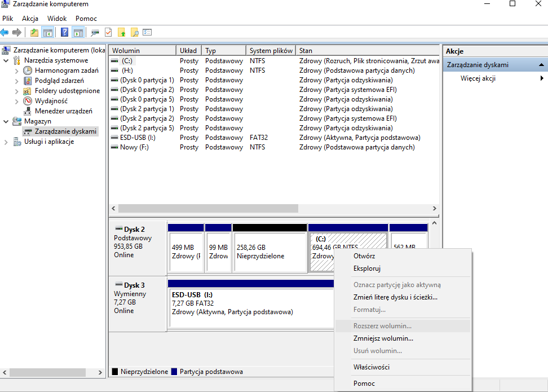Select Narzędzia systemowe tools icon
Image resolution: width=548 pixels, height=392 pixels.
pos(17,60)
